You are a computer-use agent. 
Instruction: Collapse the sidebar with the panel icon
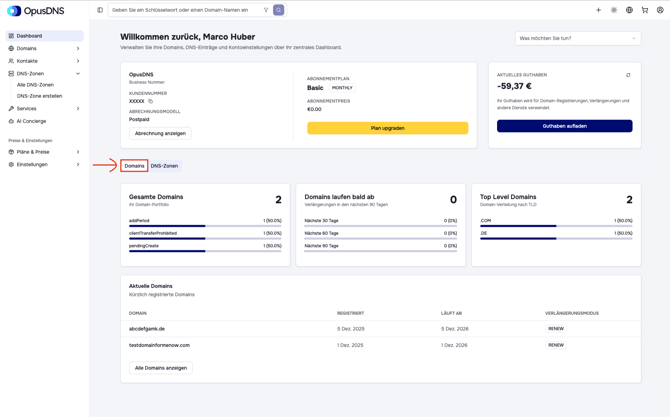coord(100,10)
